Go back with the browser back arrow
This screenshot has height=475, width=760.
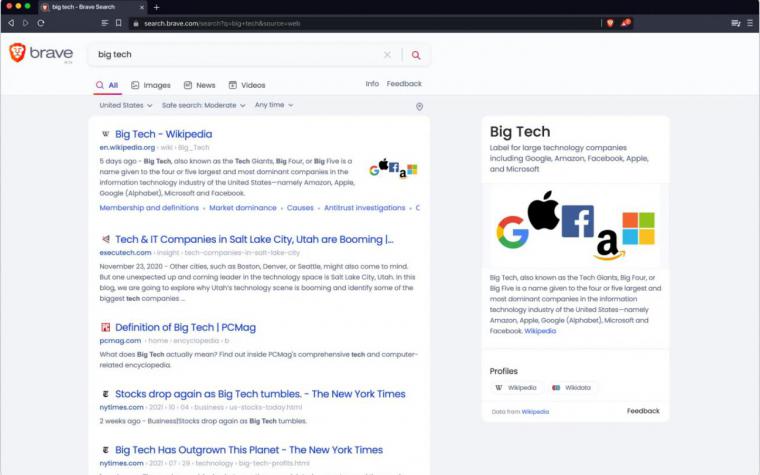point(11,23)
